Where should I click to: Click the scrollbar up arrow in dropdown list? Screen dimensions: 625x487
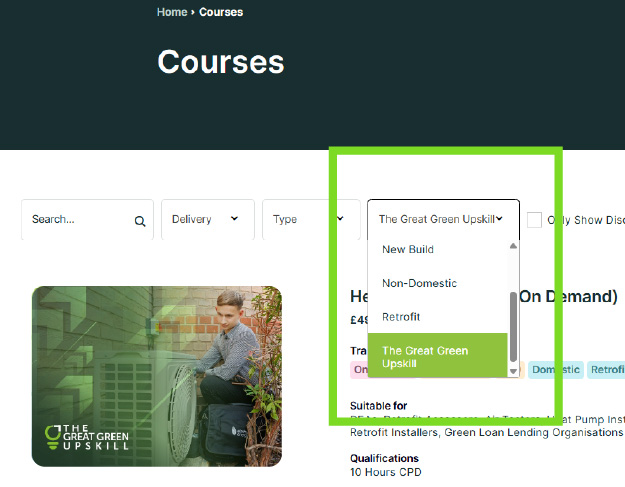click(514, 246)
